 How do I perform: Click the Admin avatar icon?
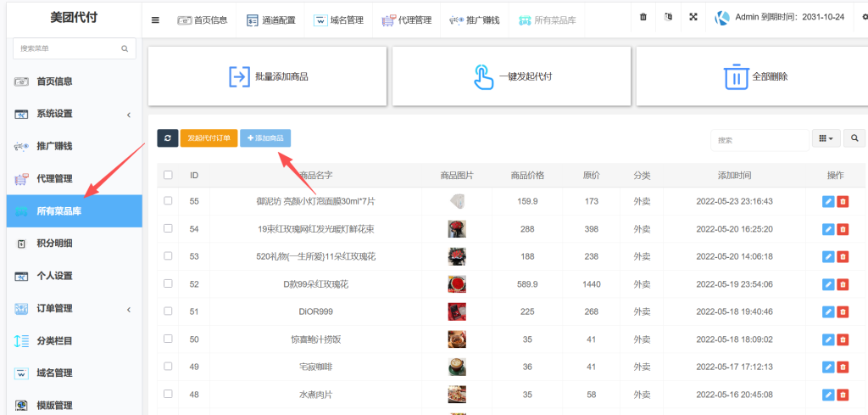[x=722, y=18]
